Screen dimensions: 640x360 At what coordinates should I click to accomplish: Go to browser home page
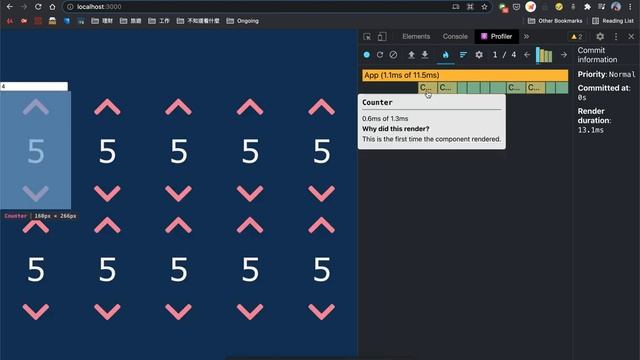52,7
